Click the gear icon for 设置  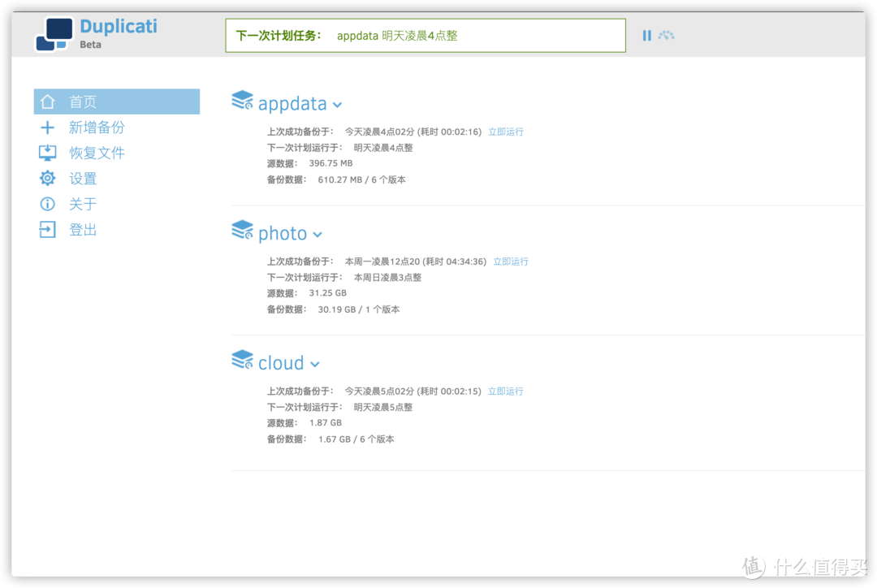click(x=48, y=179)
